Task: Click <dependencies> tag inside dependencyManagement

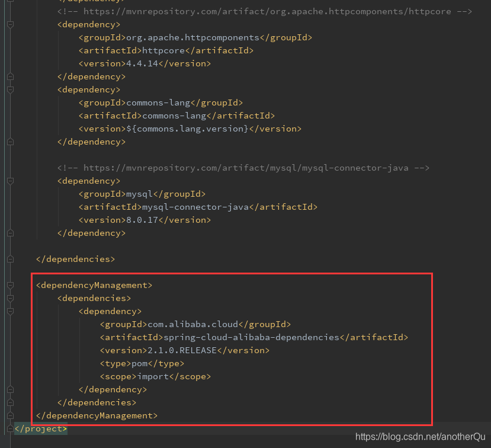Action: coord(94,298)
